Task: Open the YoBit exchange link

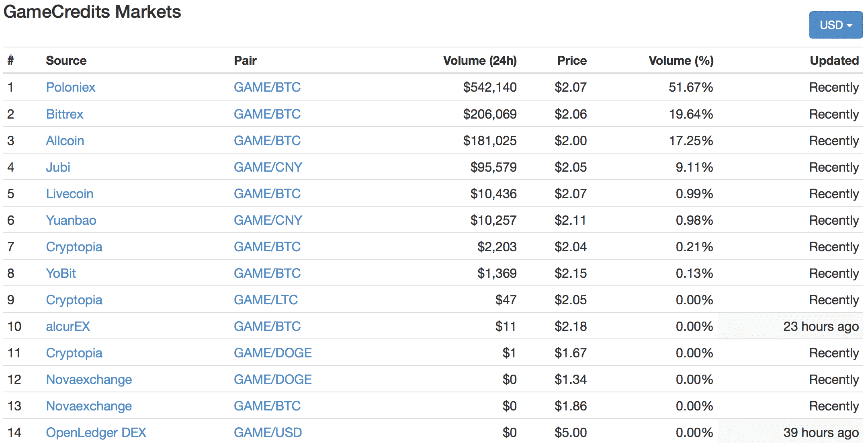Action: 61,273
